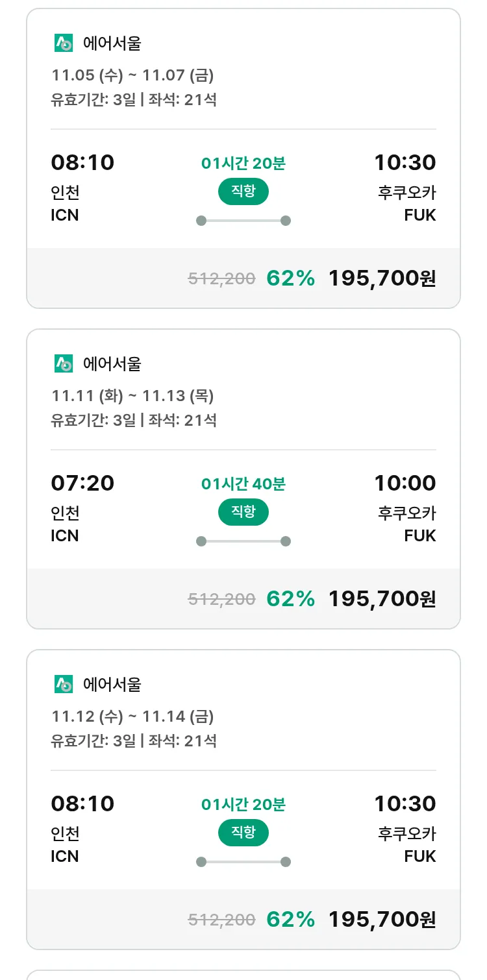Click Air Seoul logo on 11.05 flight card
The height and width of the screenshot is (980, 487).
pyautogui.click(x=64, y=43)
